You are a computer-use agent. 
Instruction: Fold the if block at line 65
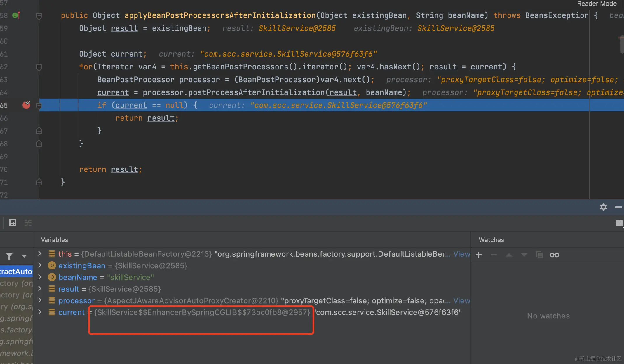click(x=39, y=106)
